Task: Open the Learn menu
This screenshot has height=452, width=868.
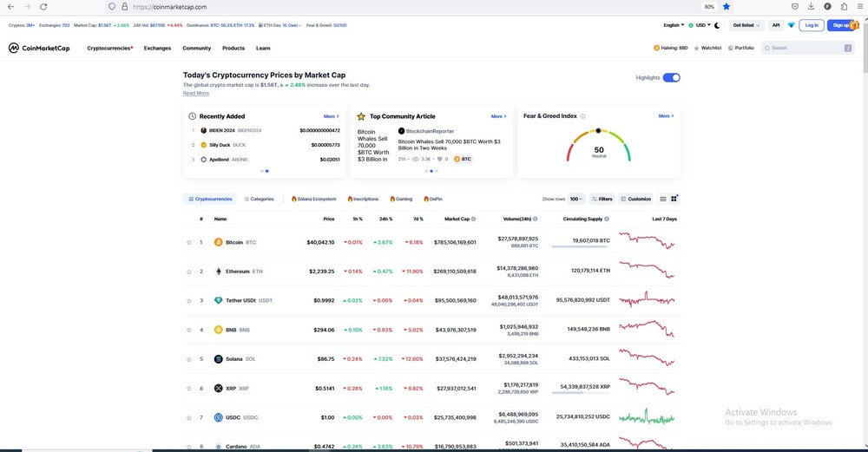Action: (263, 48)
